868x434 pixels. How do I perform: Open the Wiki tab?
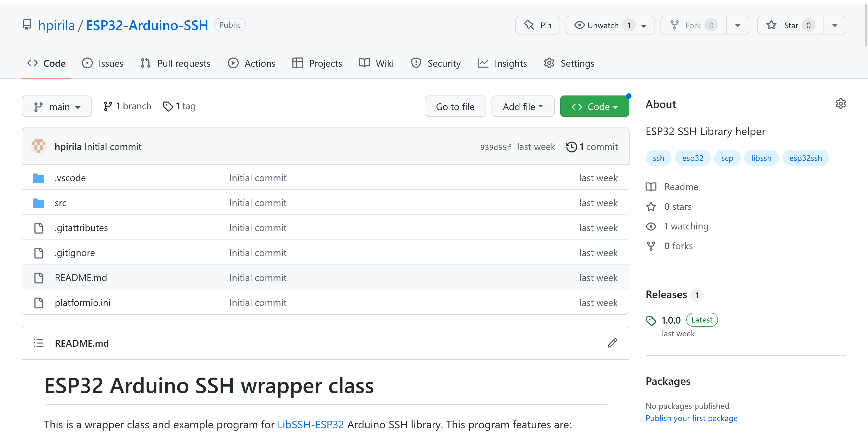376,63
